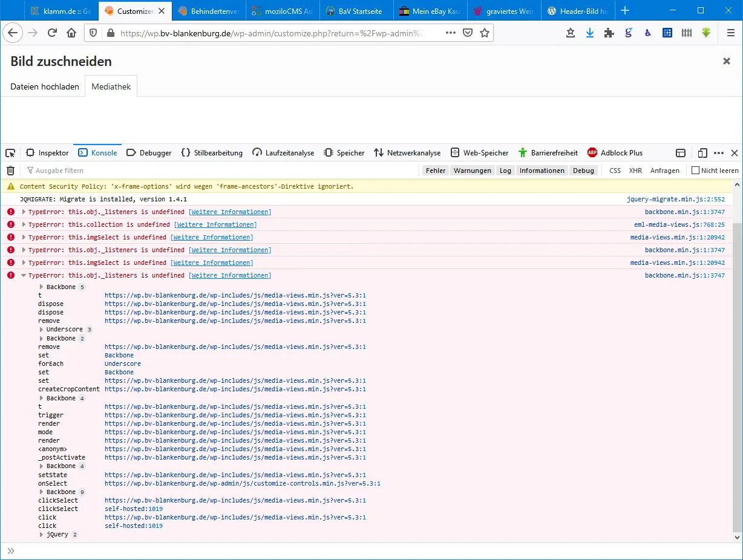Open the extensions puzzle piece icon
Viewport: 743px width, 560px height.
coord(609,33)
